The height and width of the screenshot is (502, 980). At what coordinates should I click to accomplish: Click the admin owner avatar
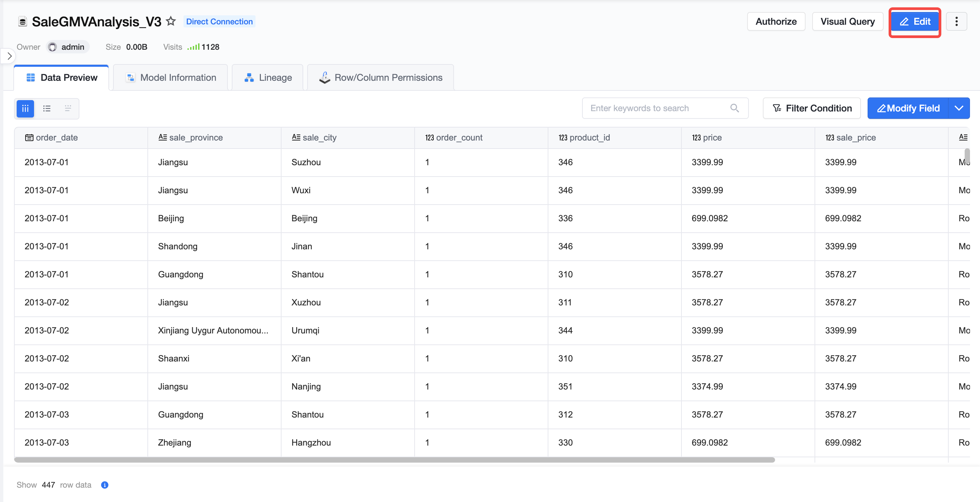click(52, 47)
